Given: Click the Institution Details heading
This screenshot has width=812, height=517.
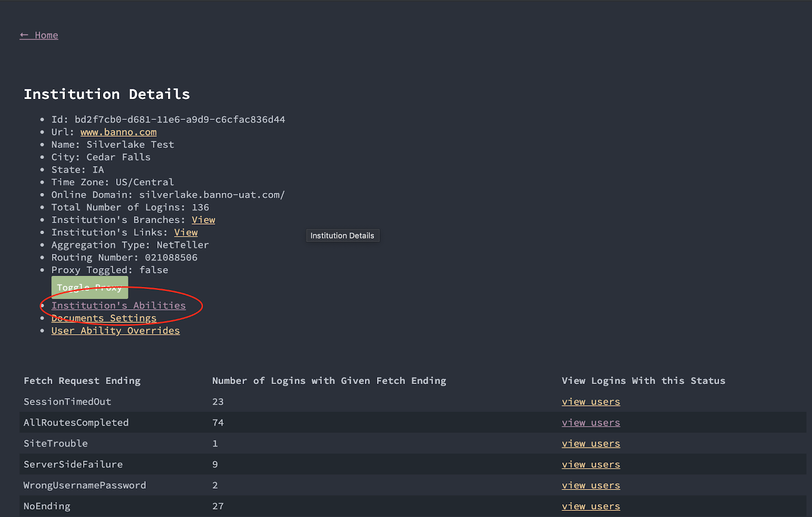Looking at the screenshot, I should coord(107,94).
